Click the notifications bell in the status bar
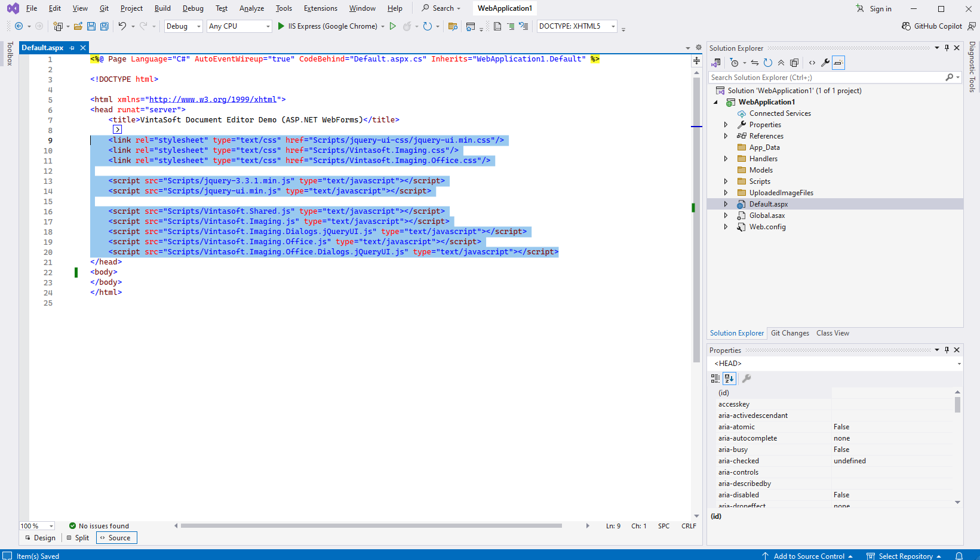This screenshot has height=560, width=980. click(x=959, y=556)
